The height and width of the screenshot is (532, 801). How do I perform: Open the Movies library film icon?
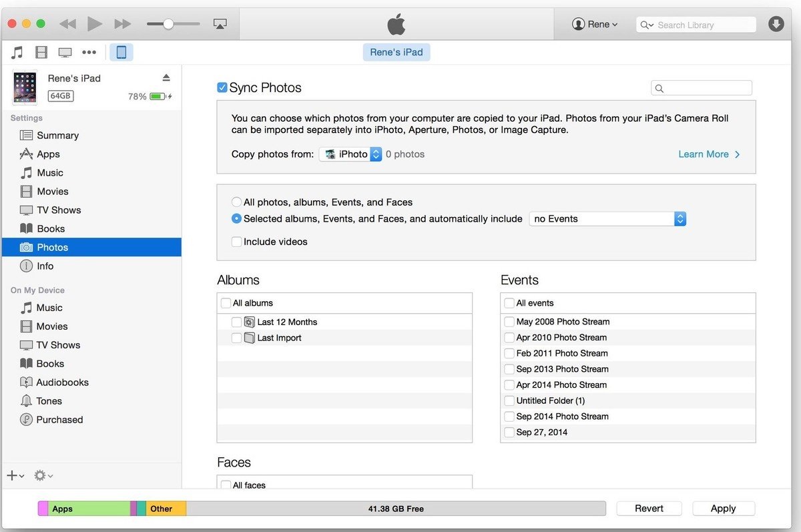click(41, 52)
